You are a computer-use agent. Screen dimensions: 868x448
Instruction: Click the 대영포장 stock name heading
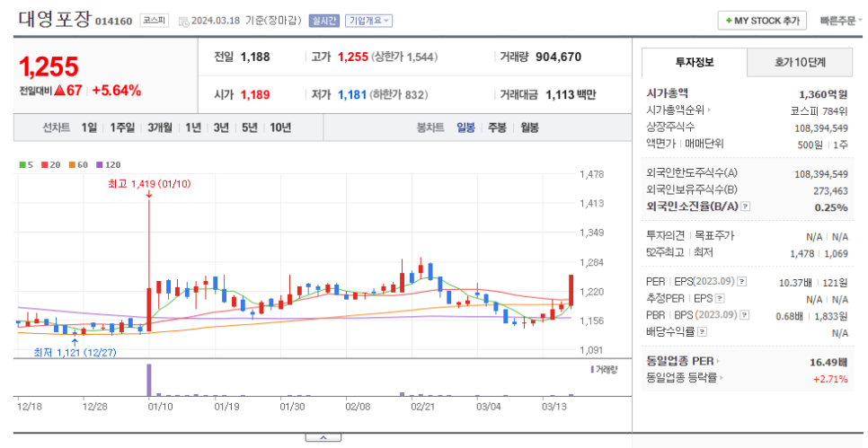54,19
